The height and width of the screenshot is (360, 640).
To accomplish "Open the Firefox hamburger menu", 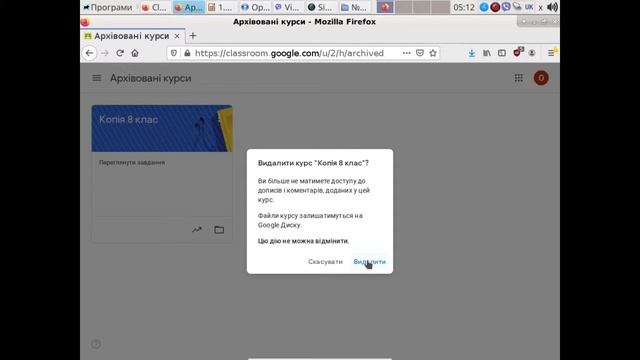I will [x=551, y=53].
